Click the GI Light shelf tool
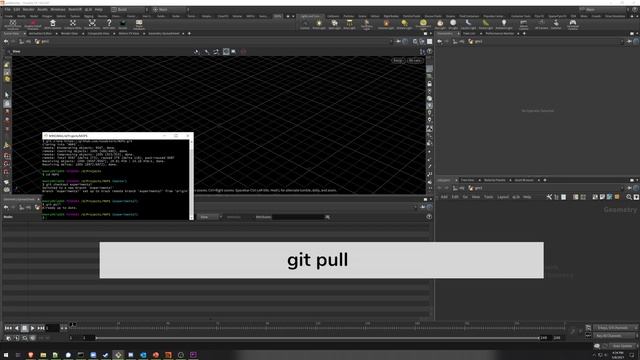 coord(453,24)
